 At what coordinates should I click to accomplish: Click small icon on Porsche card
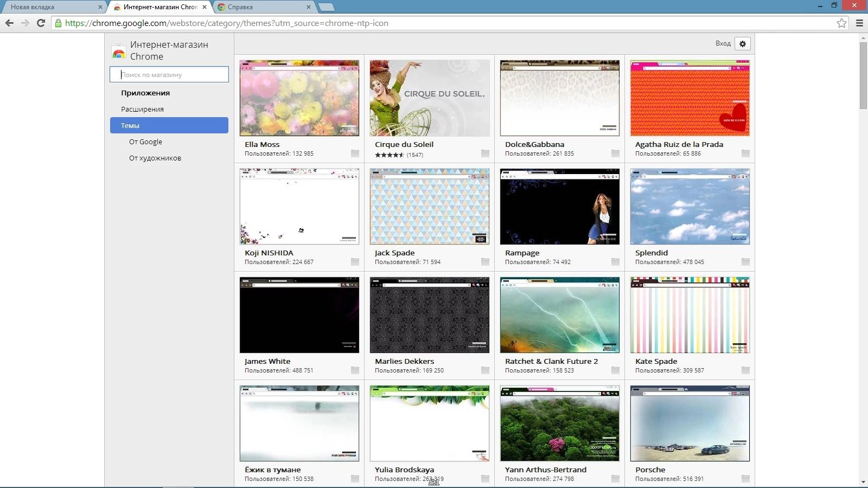coord(745,479)
